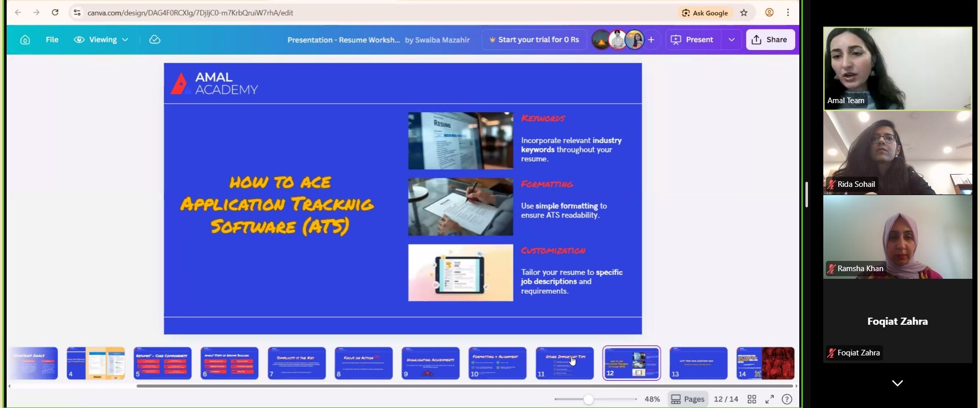This screenshot has width=980, height=408.
Task: Select slide 13 thumbnail
Action: click(698, 363)
